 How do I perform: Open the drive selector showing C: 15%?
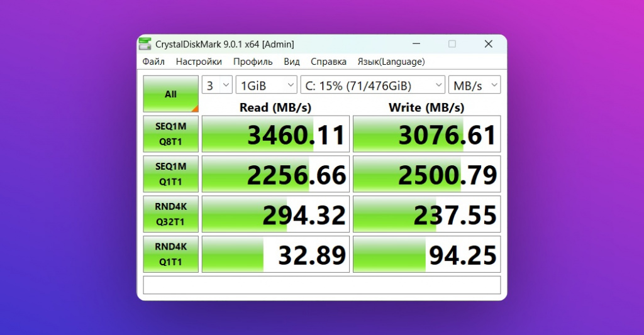pos(373,85)
